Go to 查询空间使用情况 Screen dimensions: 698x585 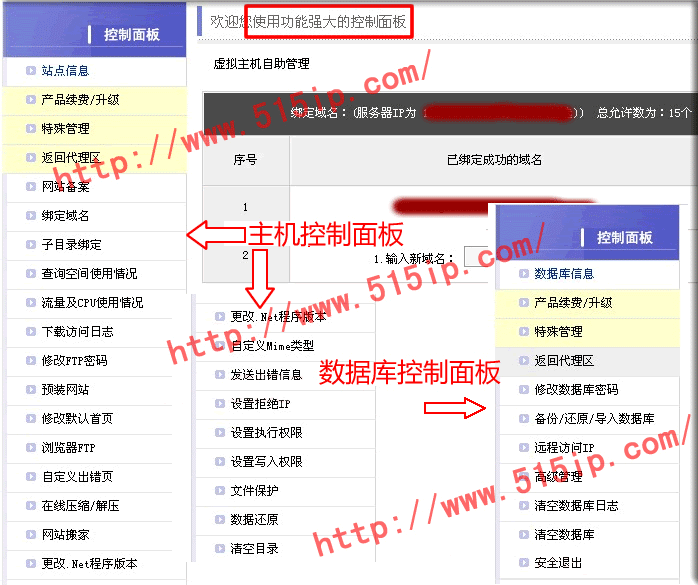[x=89, y=274]
